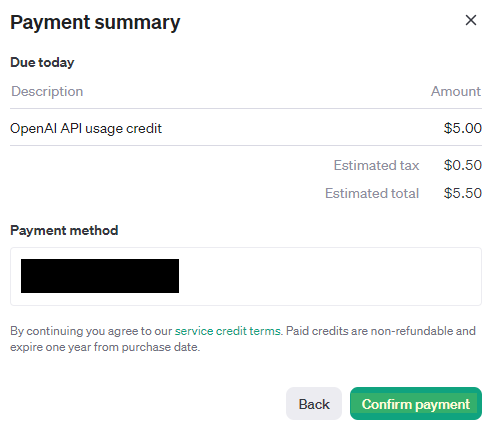
Task: Select the payment method field box
Action: (246, 276)
